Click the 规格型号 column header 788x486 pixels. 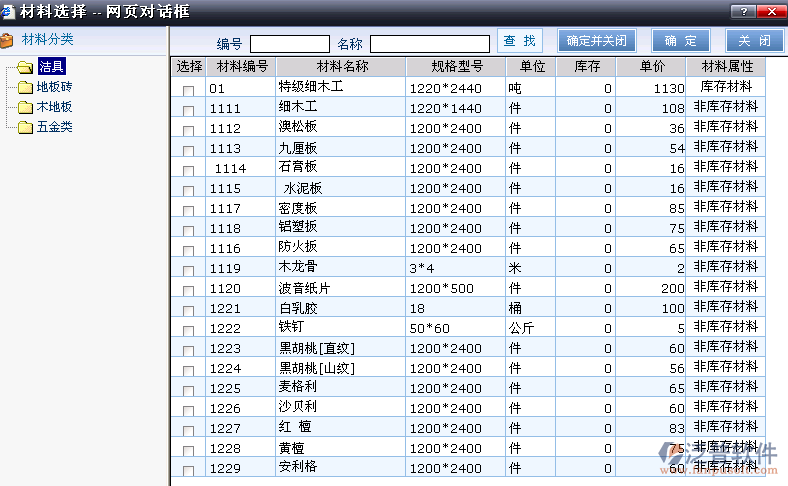456,66
